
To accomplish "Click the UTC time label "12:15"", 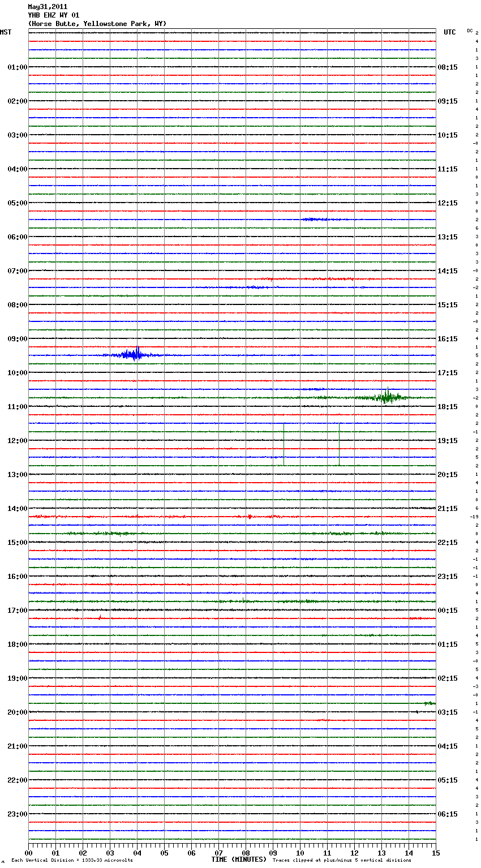I will coord(448,203).
